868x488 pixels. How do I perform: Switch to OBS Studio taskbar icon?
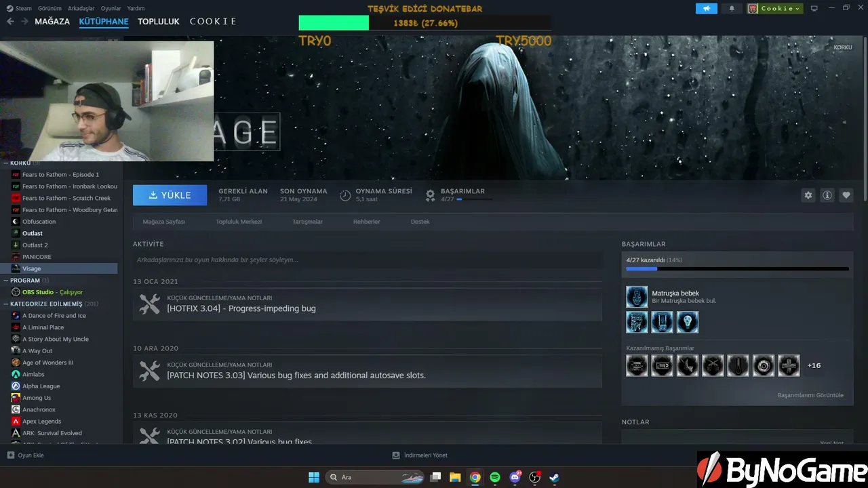click(x=534, y=477)
